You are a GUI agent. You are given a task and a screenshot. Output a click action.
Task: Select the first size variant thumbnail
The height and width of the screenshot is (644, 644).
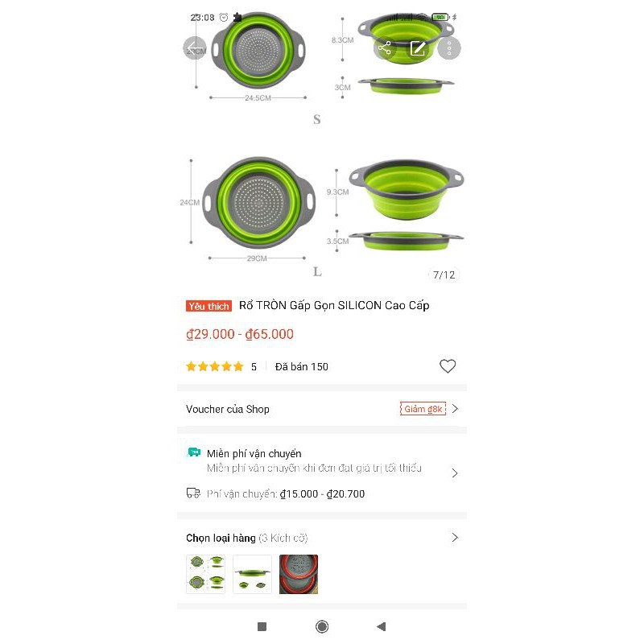(206, 574)
